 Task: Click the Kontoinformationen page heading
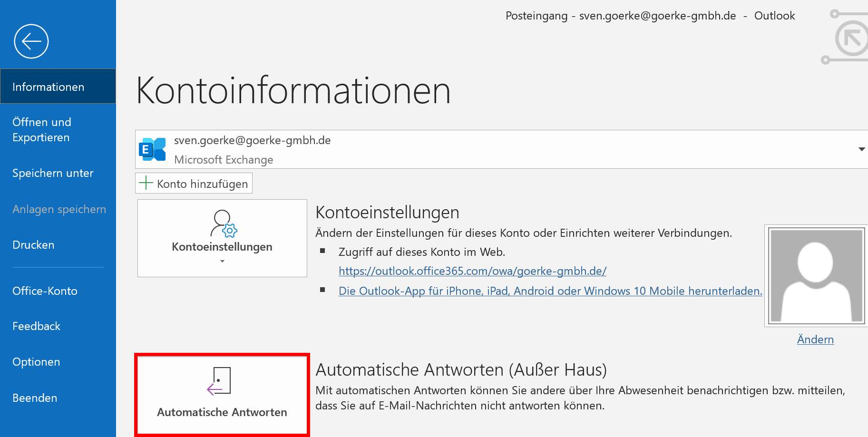293,90
